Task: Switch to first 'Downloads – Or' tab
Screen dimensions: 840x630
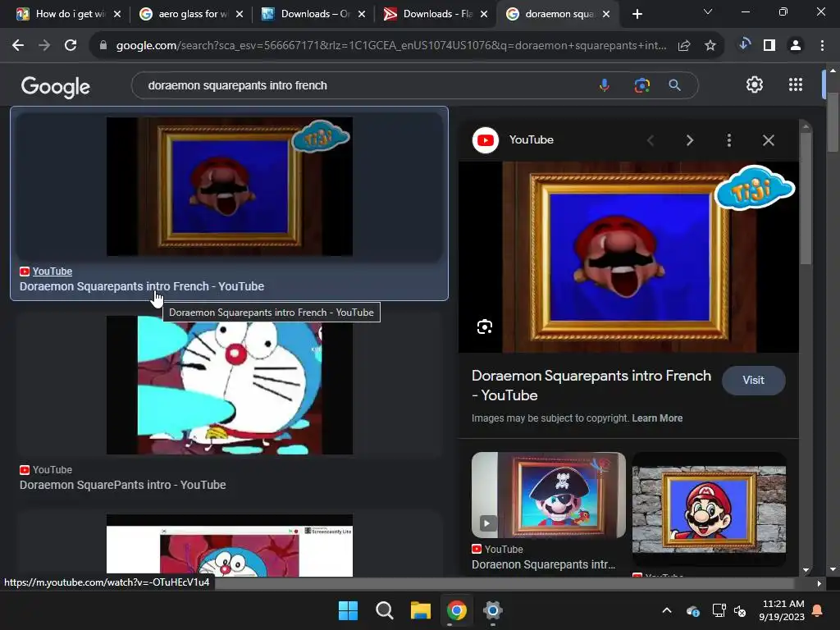Action: 313,14
